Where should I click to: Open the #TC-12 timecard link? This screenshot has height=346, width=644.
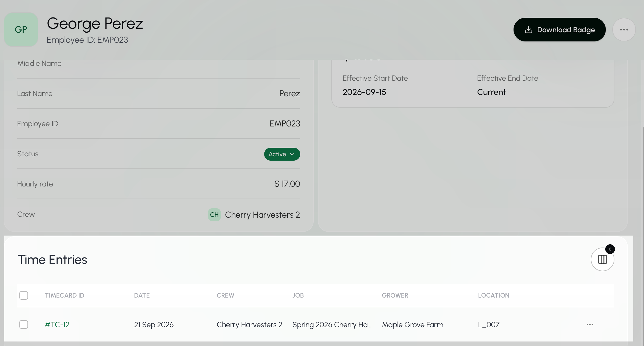(57, 324)
